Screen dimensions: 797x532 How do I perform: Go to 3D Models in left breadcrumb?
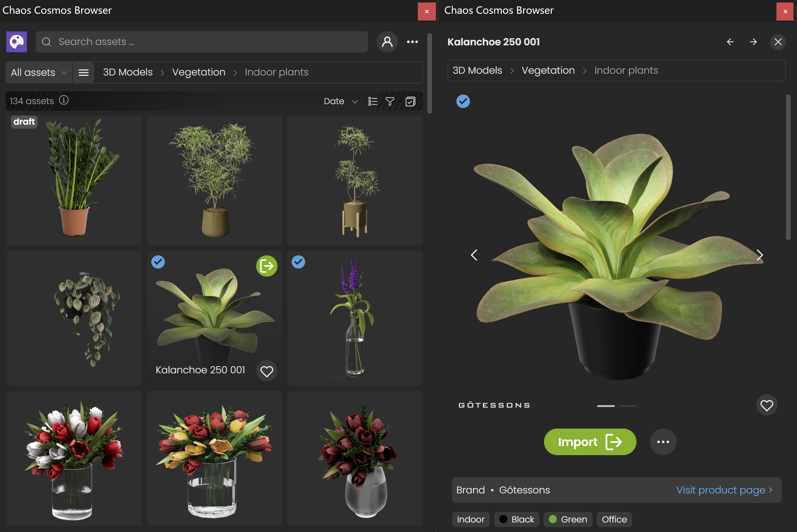pos(128,72)
